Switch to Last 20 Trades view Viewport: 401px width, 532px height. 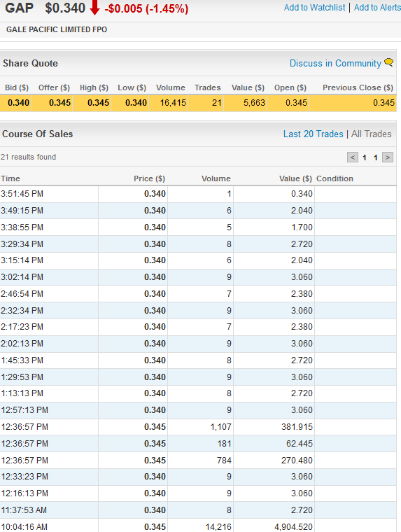point(313,134)
